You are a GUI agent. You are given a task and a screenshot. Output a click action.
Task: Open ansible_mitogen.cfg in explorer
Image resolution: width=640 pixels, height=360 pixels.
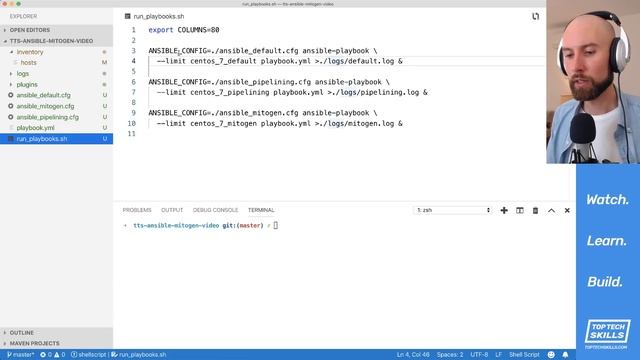click(56, 106)
